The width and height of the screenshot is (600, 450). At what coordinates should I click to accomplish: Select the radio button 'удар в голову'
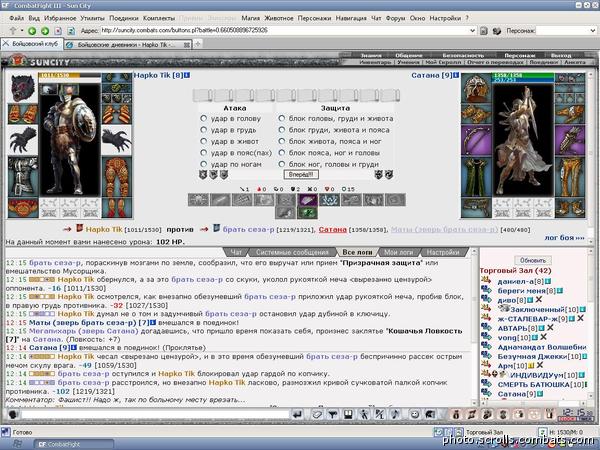click(x=204, y=119)
